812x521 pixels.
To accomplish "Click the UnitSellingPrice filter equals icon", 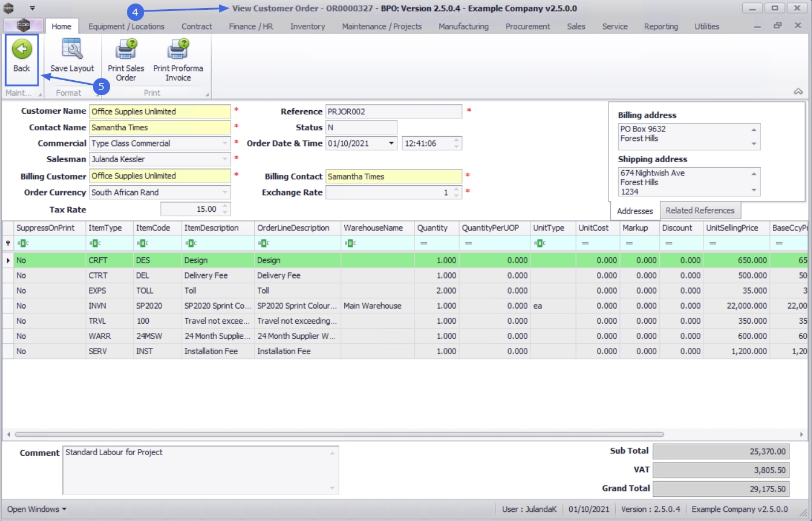I will click(x=713, y=243).
